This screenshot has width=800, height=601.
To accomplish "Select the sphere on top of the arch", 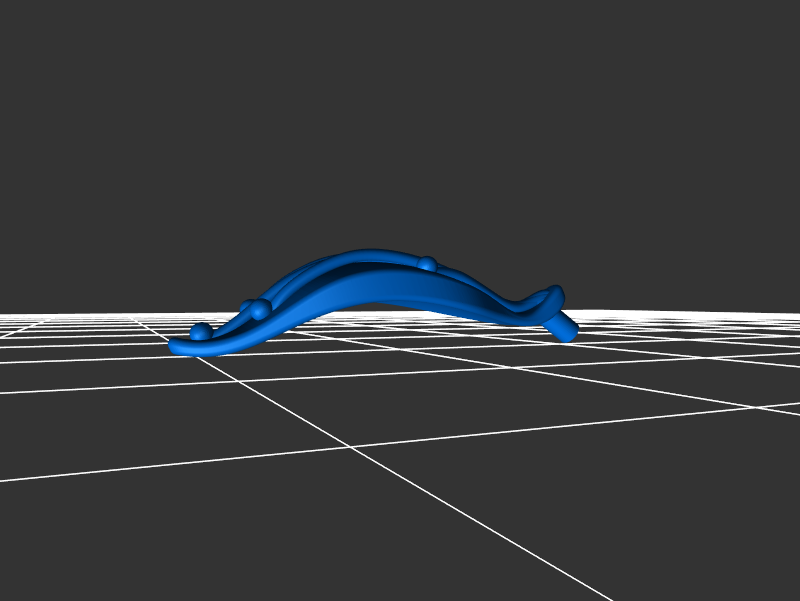I will click(x=427, y=264).
